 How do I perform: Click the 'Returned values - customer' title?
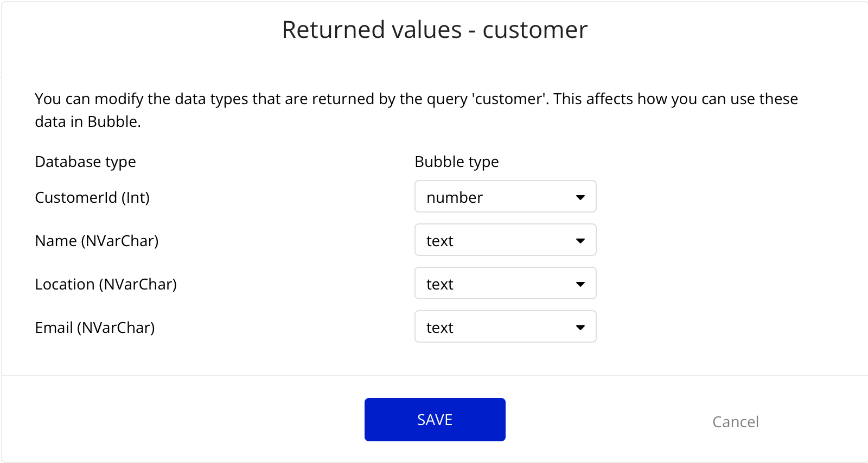[435, 30]
